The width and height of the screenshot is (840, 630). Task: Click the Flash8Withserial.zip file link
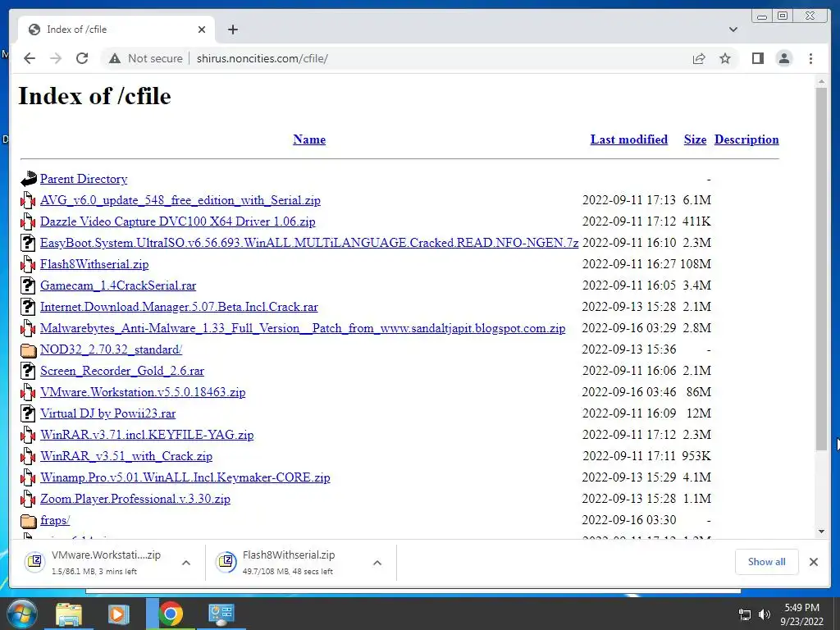94,264
